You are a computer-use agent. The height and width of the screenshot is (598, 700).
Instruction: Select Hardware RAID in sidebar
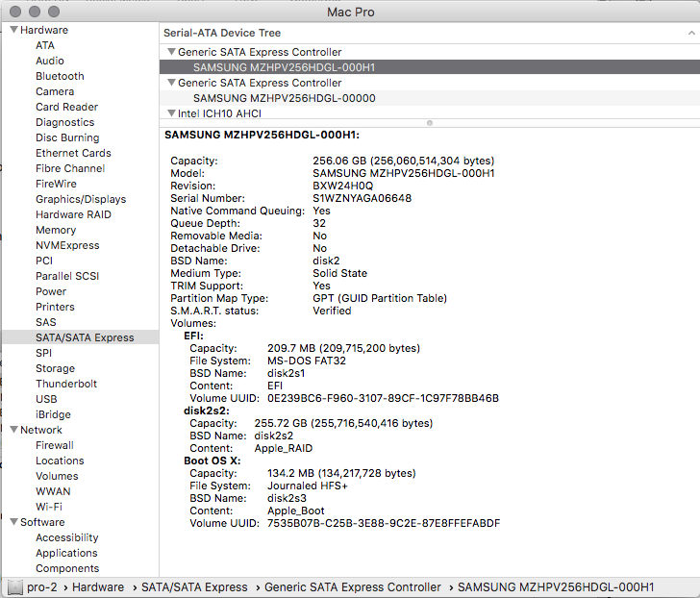(73, 214)
